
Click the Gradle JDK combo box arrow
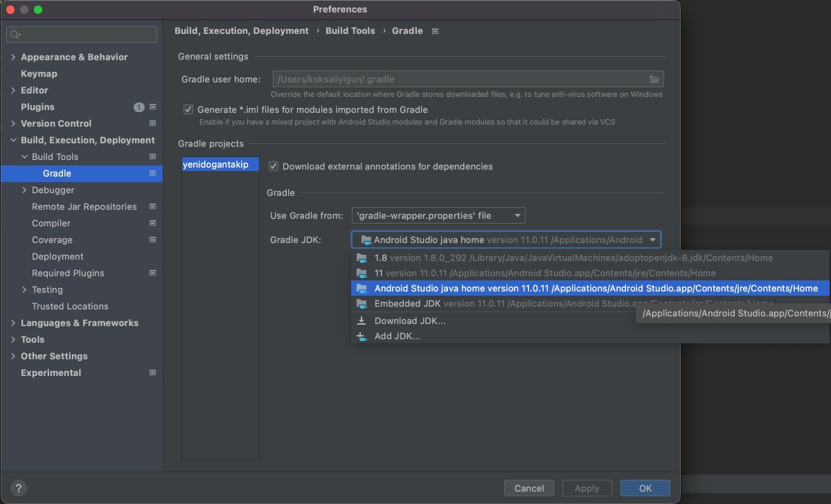coord(652,240)
